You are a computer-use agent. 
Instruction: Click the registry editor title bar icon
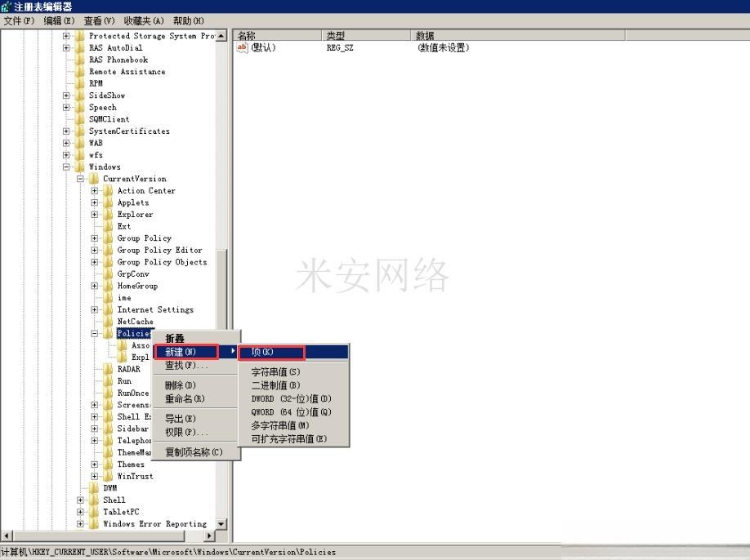(x=6, y=7)
